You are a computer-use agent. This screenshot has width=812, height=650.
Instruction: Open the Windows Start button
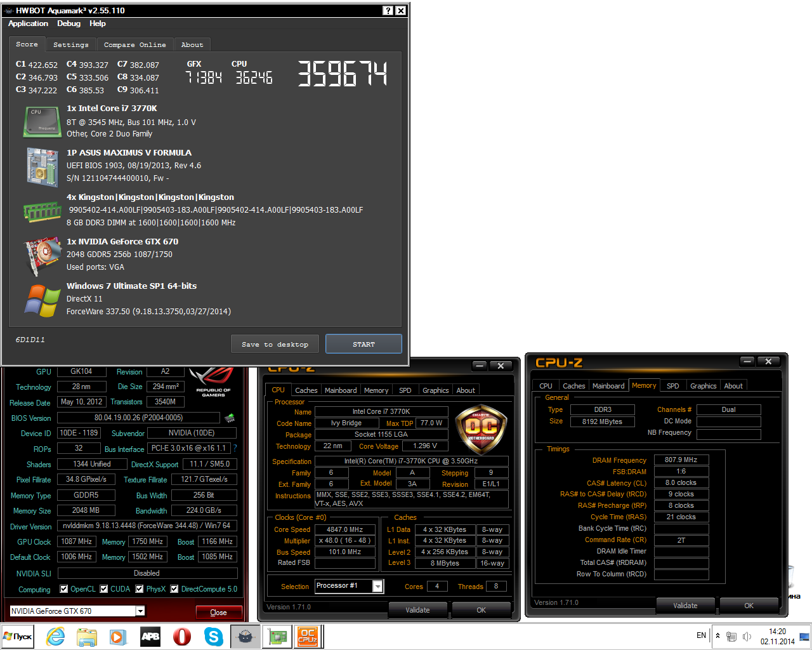tap(18, 637)
